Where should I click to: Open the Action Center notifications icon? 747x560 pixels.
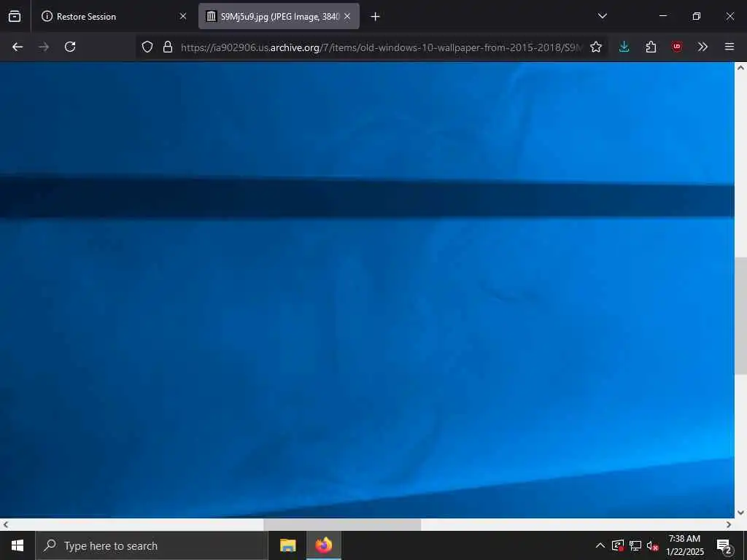724,545
